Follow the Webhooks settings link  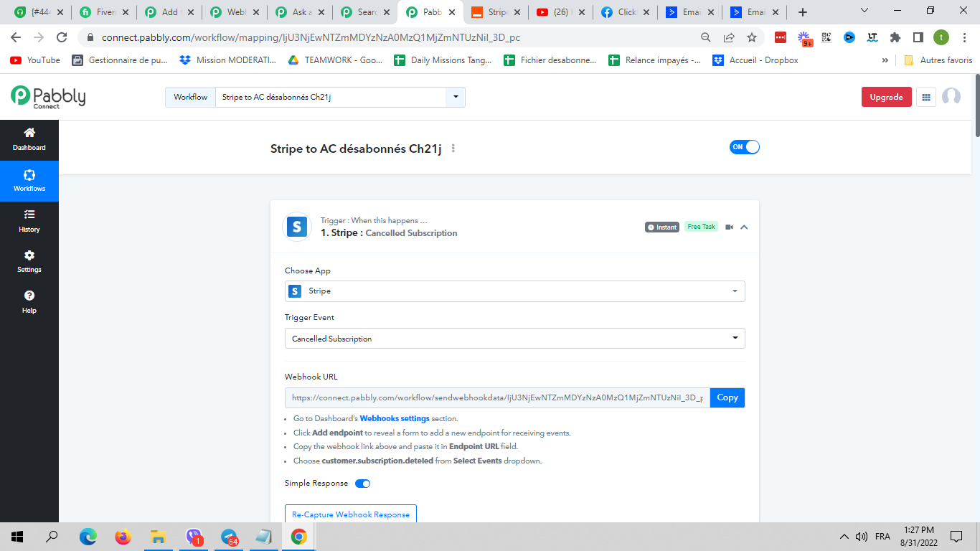coord(395,418)
